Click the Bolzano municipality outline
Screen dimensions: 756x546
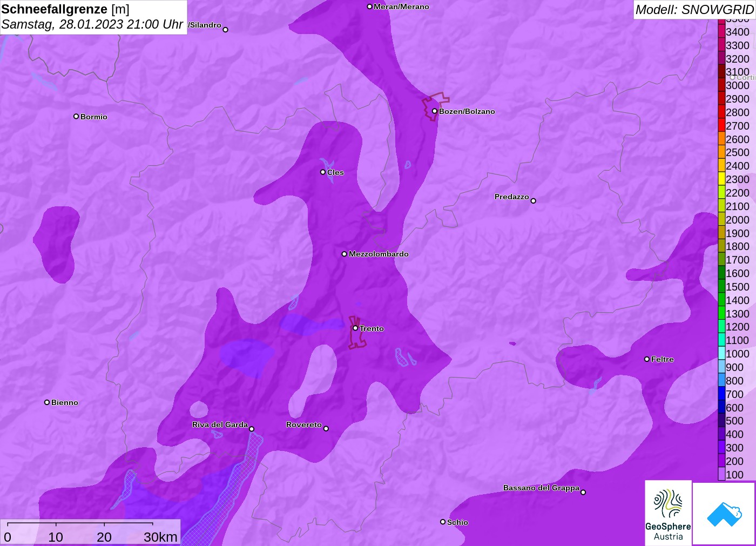435,106
